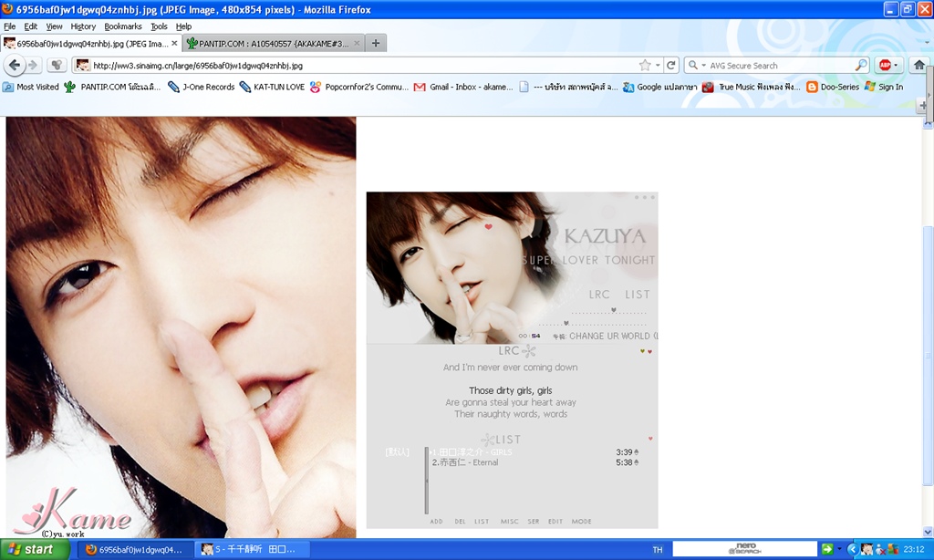Open the True Music bookmark
Image resolution: width=934 pixels, height=560 pixels.
click(752, 87)
